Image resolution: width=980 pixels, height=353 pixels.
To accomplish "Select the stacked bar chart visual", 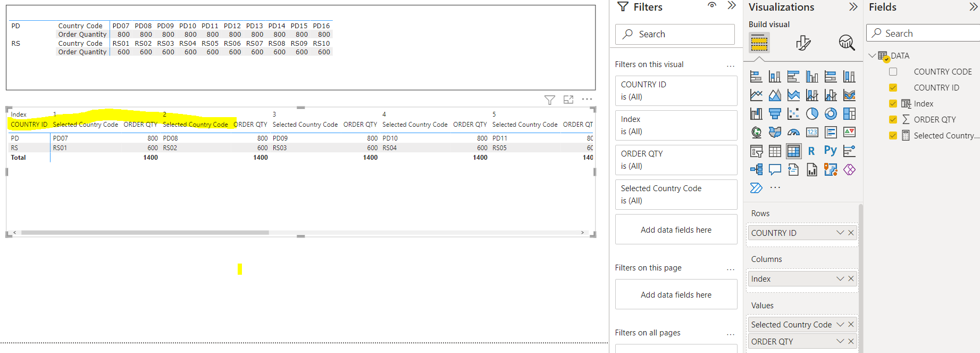I will pos(756,77).
